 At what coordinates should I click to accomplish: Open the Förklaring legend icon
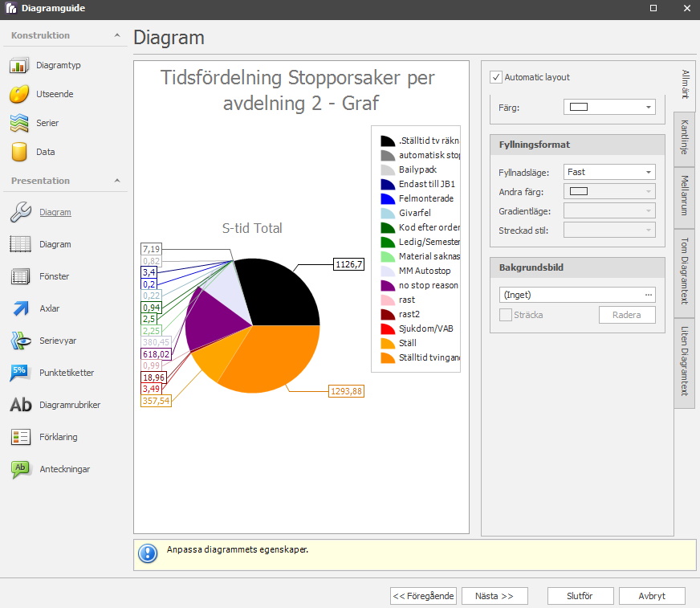tap(21, 438)
